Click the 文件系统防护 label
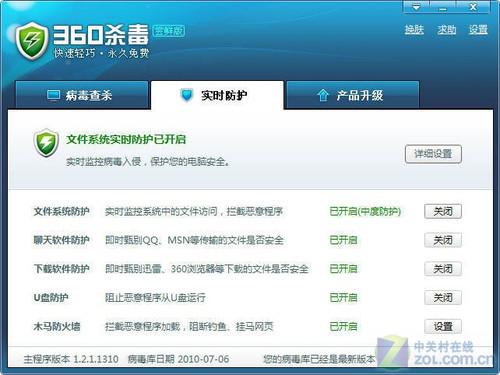500x375 pixels. pyautogui.click(x=61, y=211)
